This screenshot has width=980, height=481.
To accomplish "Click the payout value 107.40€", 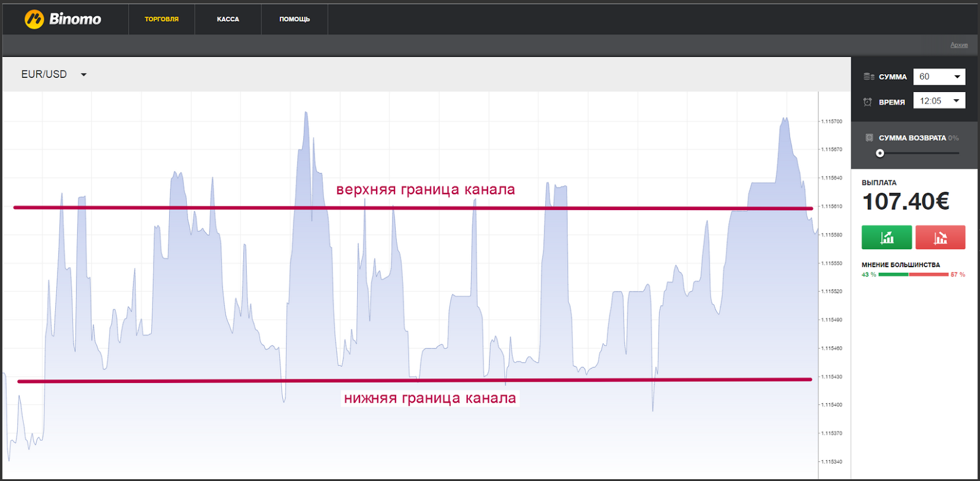I will pyautogui.click(x=906, y=201).
